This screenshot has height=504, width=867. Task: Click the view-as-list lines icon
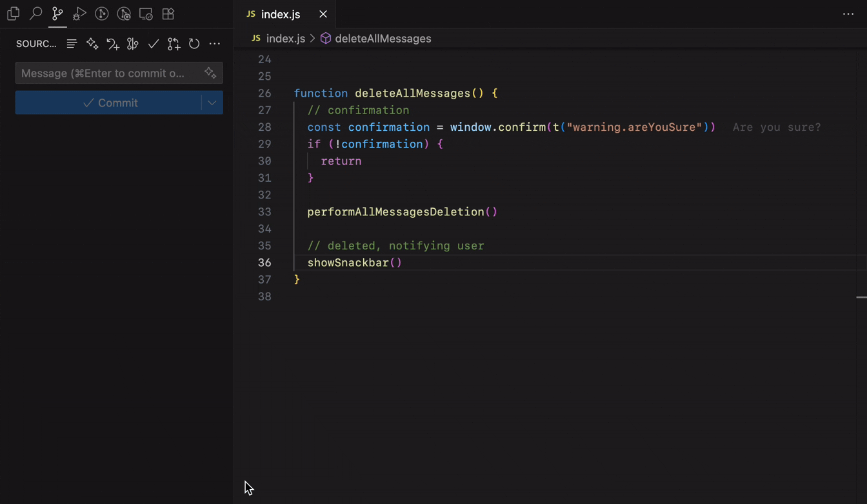coord(72,44)
